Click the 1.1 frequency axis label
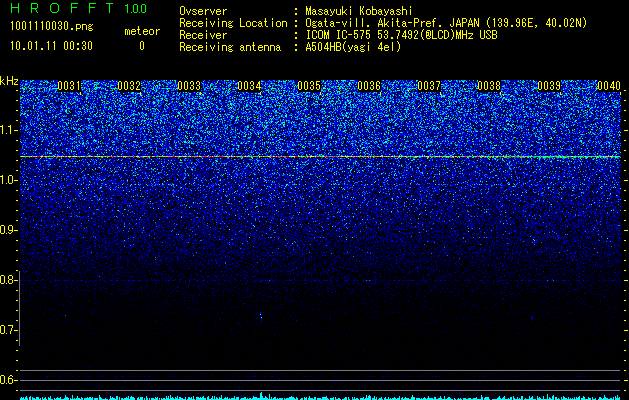Image resolution: width=629 pixels, height=400 pixels. (9, 130)
